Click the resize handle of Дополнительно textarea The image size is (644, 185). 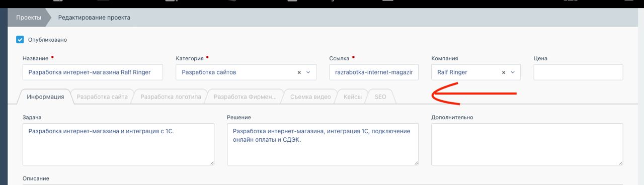pos(621,163)
